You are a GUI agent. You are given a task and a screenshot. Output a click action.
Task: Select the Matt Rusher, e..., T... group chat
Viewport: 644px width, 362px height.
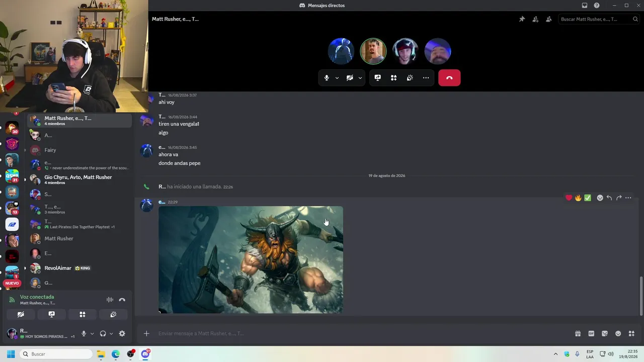(79, 121)
